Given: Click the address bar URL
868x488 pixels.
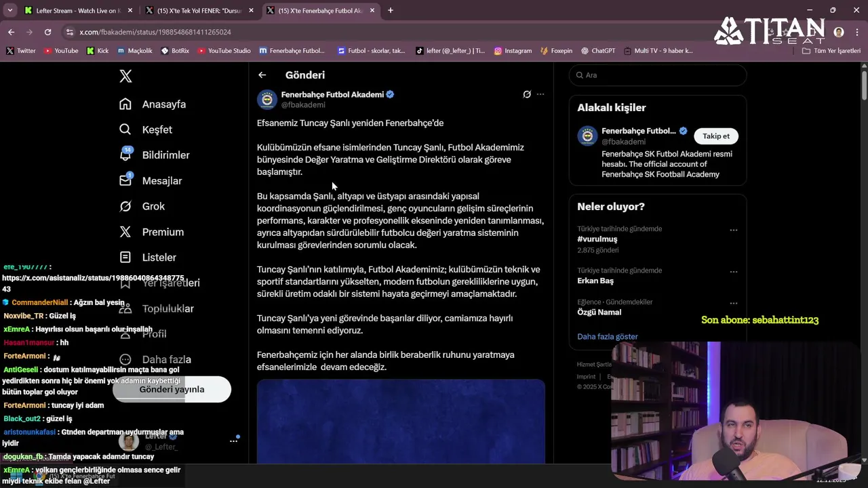Looking at the screenshot, I should (x=155, y=32).
